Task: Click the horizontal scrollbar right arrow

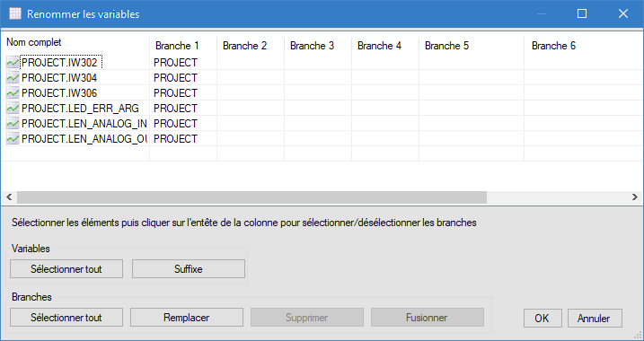Action: (635, 197)
